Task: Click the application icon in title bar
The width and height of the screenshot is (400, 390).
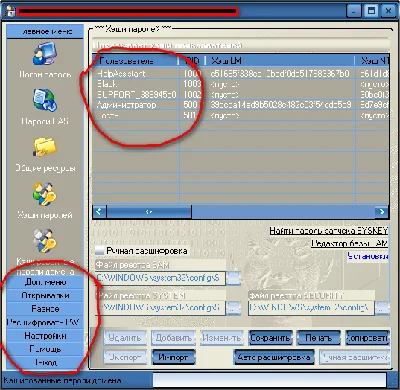Action: pyautogui.click(x=9, y=11)
